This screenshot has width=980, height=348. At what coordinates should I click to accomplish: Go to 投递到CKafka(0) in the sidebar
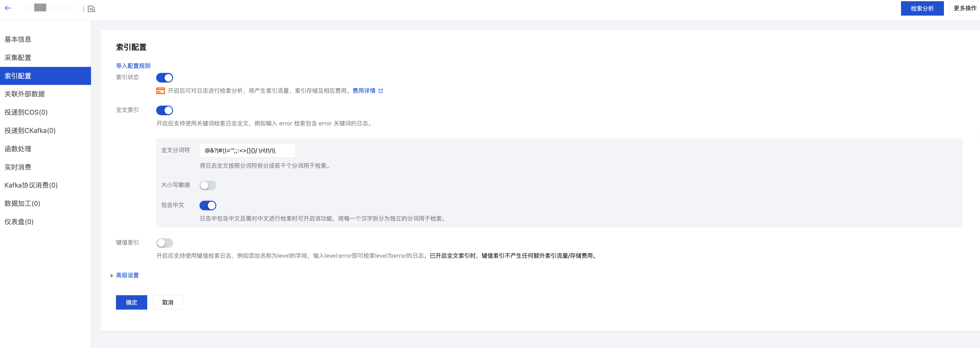coord(45,130)
